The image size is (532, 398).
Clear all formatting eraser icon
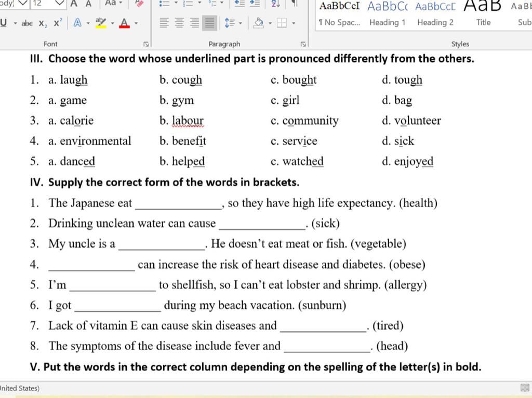(139, 3)
